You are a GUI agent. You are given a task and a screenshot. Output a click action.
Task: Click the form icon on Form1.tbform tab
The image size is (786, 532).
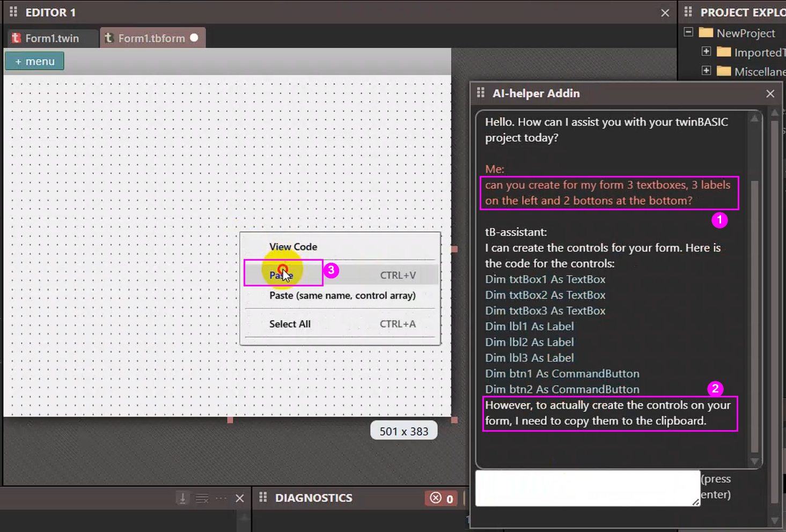tap(109, 38)
